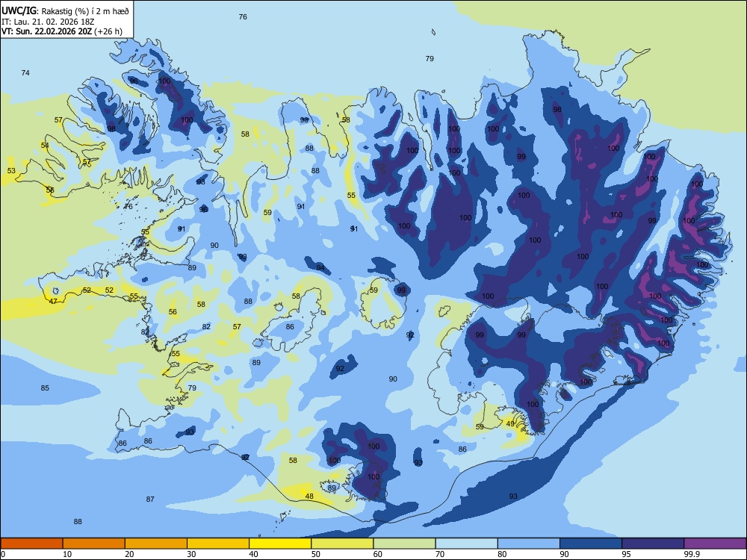Click the humidity value '85' over the sea
Image resolution: width=747 pixels, height=560 pixels.
[45, 388]
